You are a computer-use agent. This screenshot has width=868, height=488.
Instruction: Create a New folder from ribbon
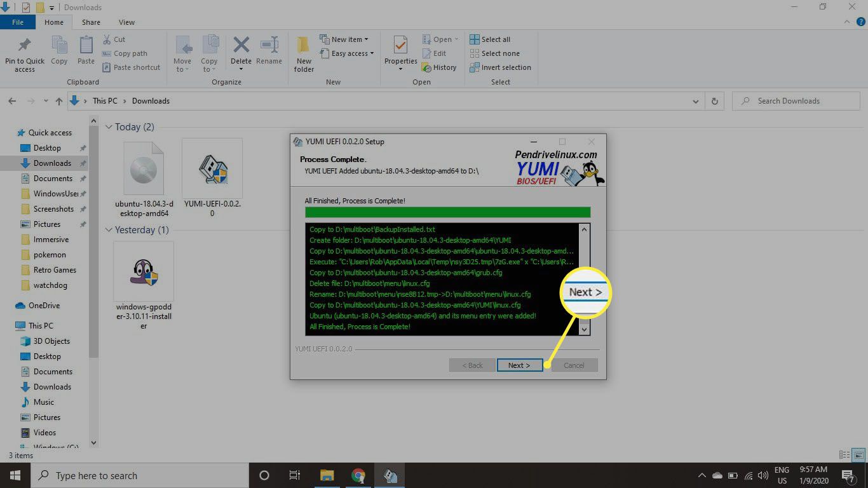coord(304,51)
